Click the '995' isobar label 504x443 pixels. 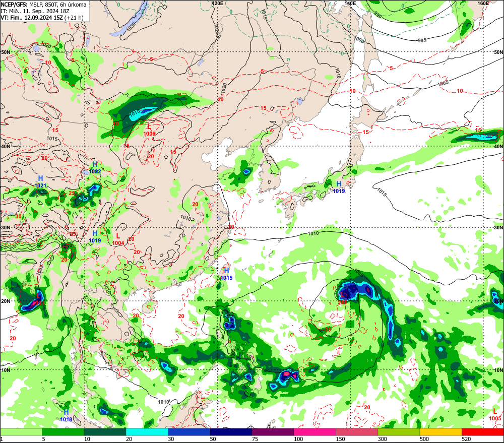[x=422, y=40]
